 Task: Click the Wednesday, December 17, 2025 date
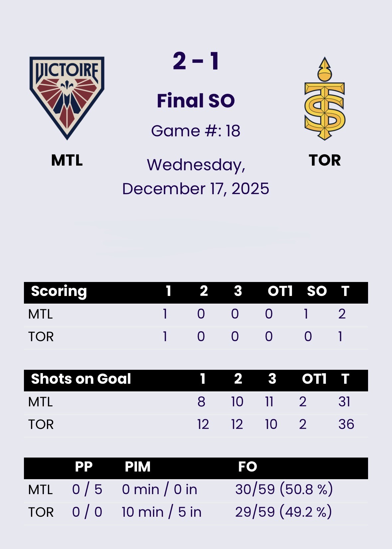[196, 177]
